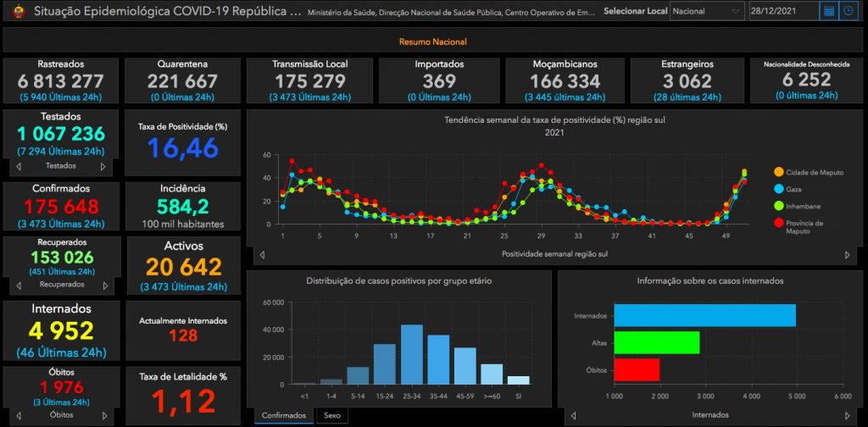The height and width of the screenshot is (427, 868).
Task: Click the blue Internados bar in chart
Action: tap(704, 315)
